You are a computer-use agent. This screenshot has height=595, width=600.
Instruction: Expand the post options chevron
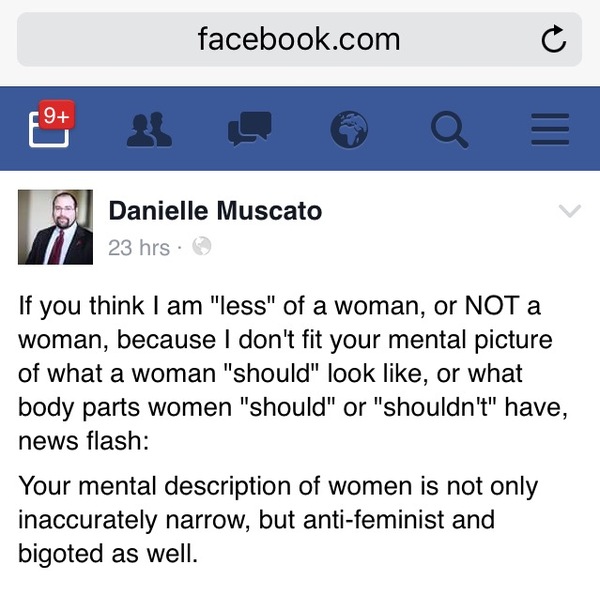[569, 211]
